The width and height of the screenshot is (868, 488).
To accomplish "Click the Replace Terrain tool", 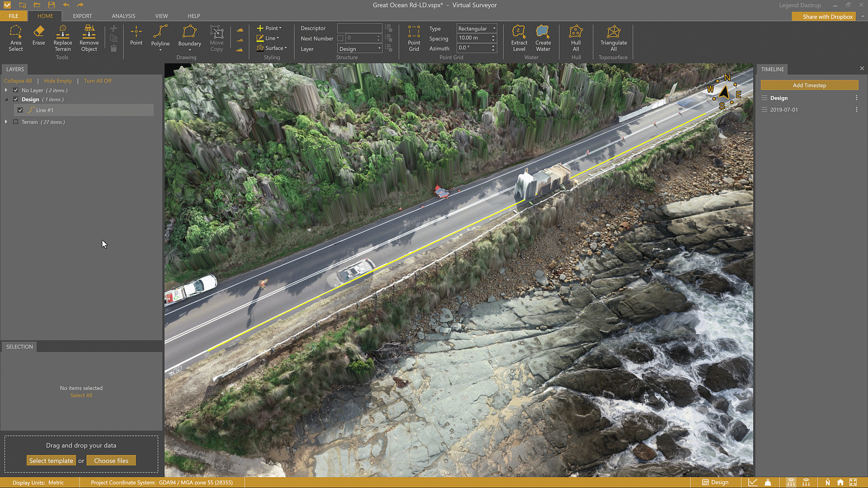I will pyautogui.click(x=63, y=38).
